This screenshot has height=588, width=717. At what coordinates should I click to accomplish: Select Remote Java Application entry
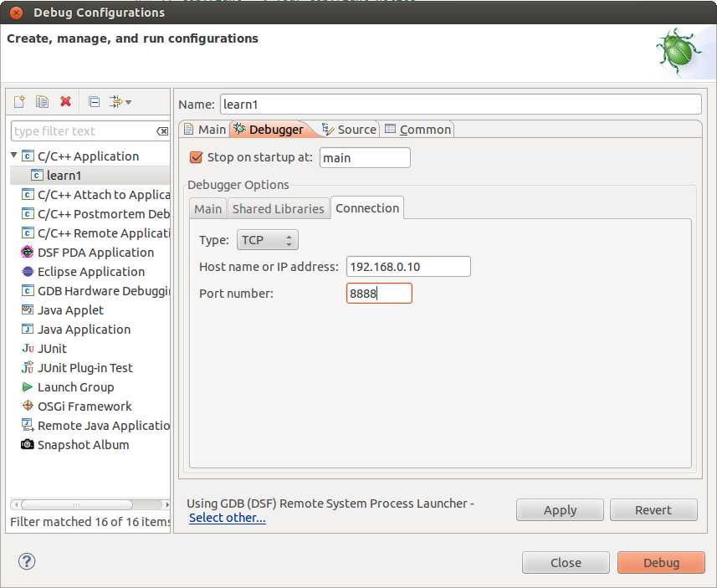click(x=104, y=425)
